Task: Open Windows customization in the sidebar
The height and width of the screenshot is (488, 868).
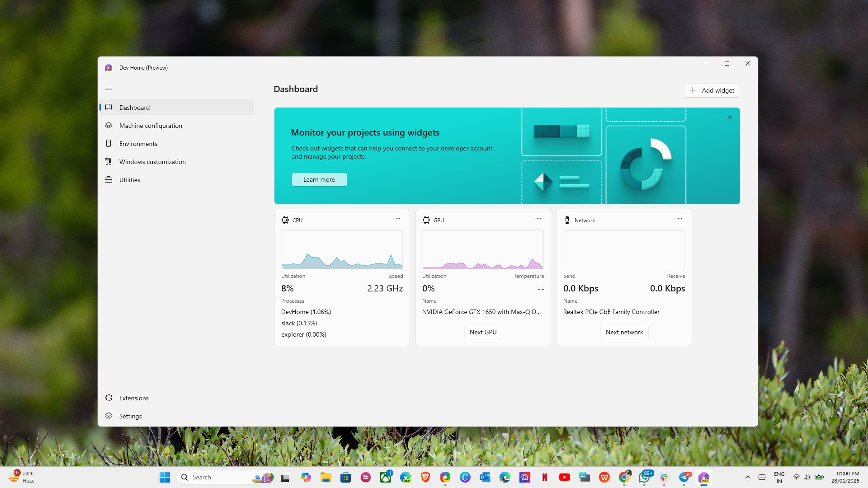Action: tap(152, 161)
